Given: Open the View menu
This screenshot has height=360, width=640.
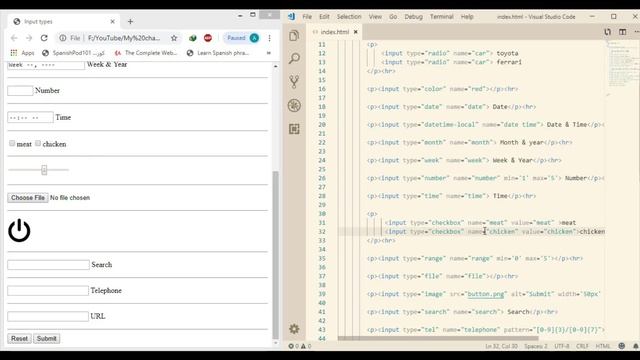Looking at the screenshot, I should click(x=375, y=17).
